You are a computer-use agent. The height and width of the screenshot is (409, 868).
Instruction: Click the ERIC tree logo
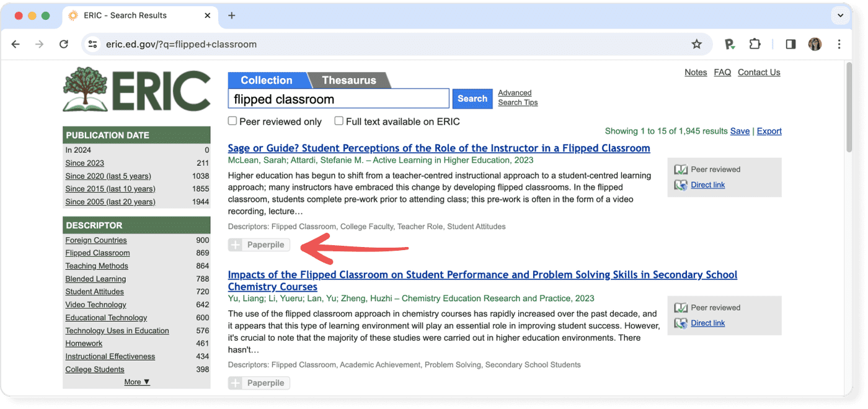tap(136, 91)
